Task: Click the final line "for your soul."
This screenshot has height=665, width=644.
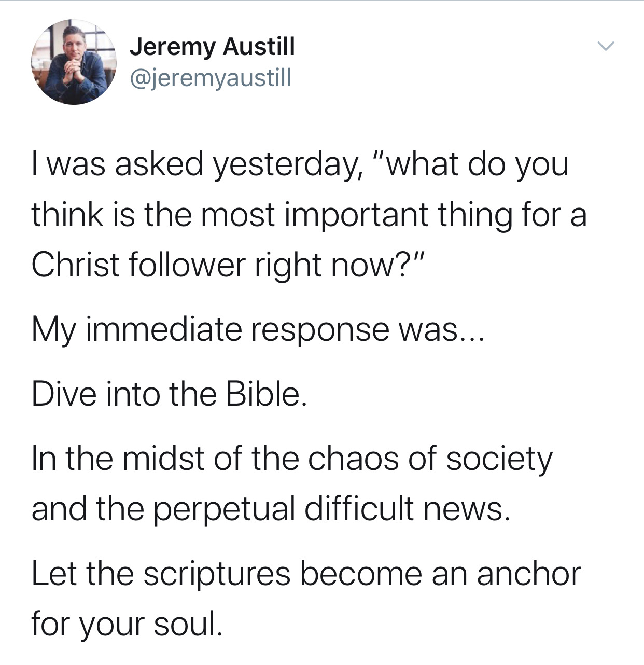Action: (127, 624)
